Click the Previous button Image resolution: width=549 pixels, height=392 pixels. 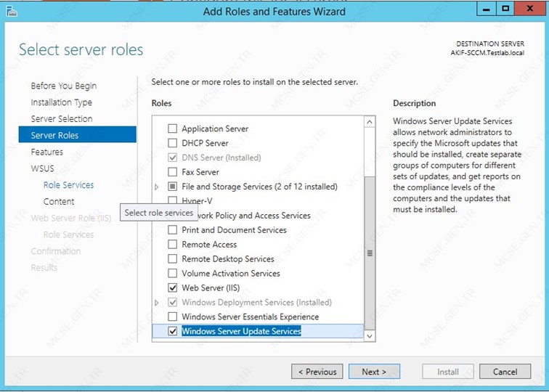click(x=317, y=372)
